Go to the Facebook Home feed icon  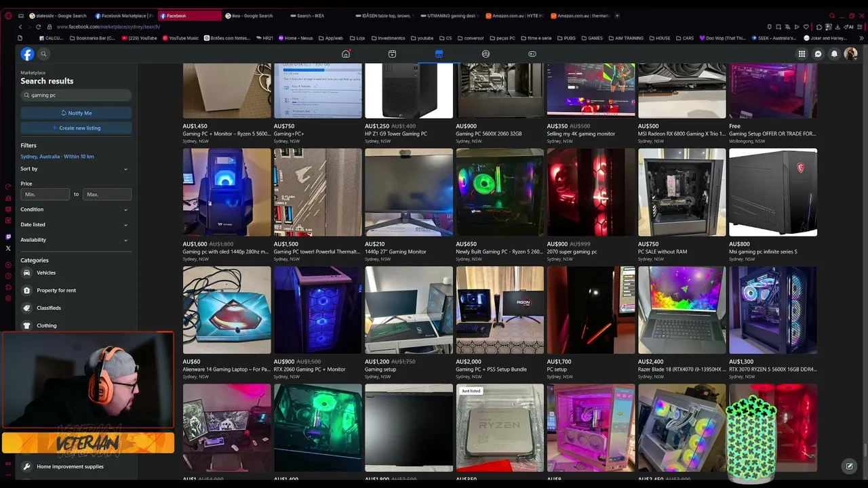tap(346, 54)
